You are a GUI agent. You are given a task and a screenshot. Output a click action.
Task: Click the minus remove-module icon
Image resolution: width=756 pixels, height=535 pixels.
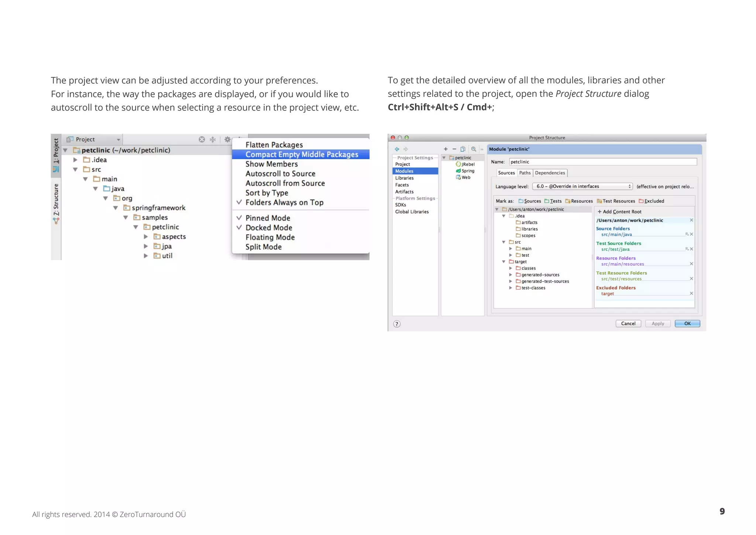[454, 149]
